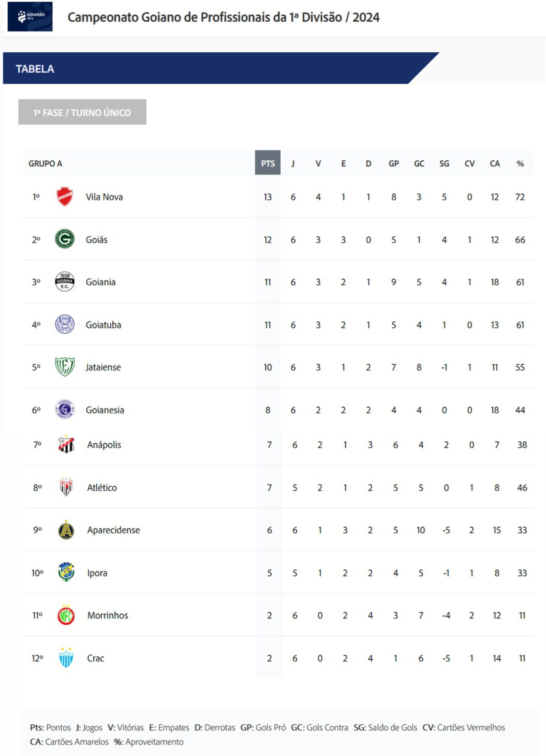
Task: Click the GRUPO A header label
Action: pyautogui.click(x=45, y=164)
